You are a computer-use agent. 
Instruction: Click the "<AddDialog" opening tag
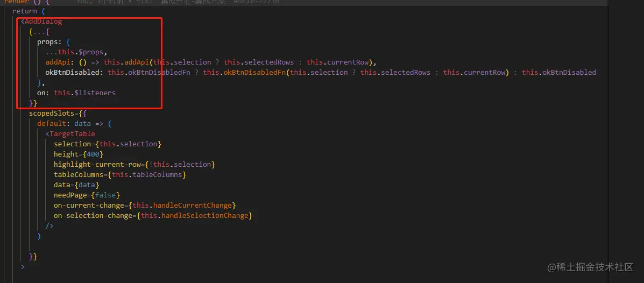pyautogui.click(x=41, y=22)
